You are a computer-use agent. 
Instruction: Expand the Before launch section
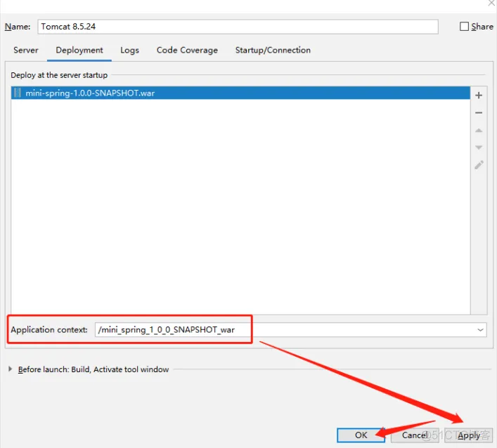pyautogui.click(x=10, y=369)
